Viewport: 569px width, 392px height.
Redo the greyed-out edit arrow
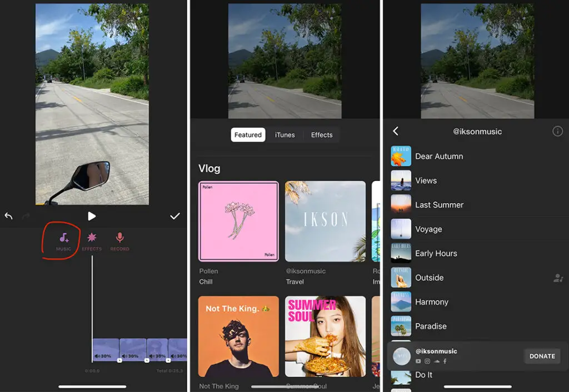26,217
